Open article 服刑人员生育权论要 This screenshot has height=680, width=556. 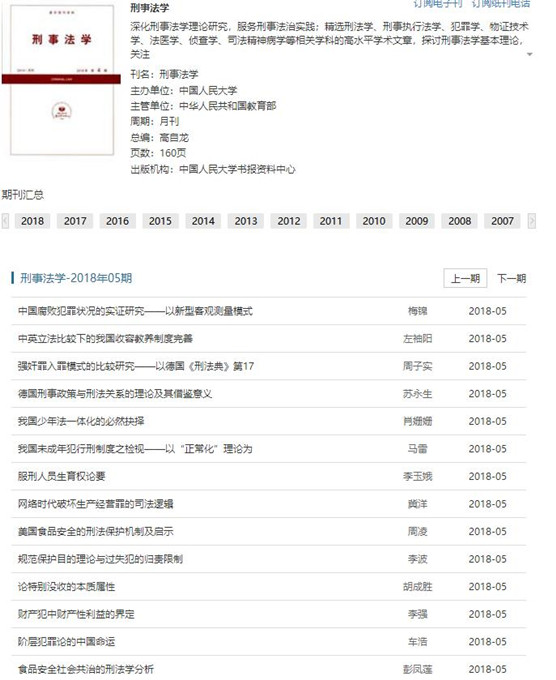click(x=62, y=476)
